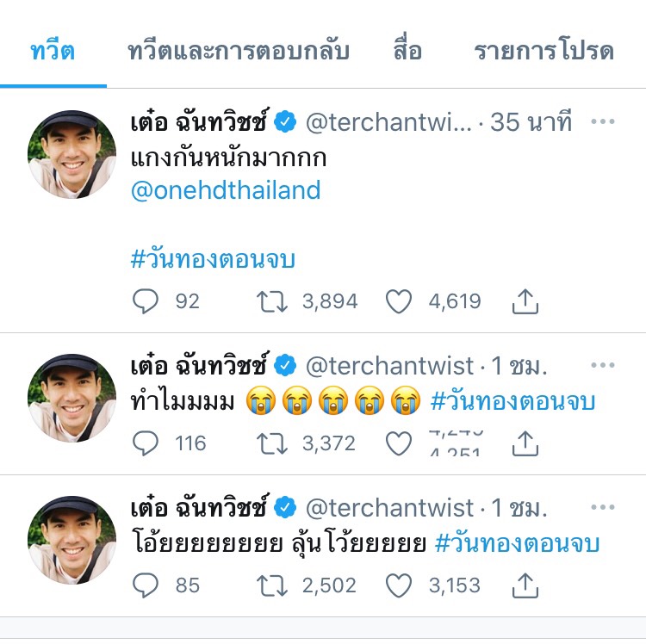Like the tweet with 4,619 likes
The image size is (646, 644).
pos(398,301)
